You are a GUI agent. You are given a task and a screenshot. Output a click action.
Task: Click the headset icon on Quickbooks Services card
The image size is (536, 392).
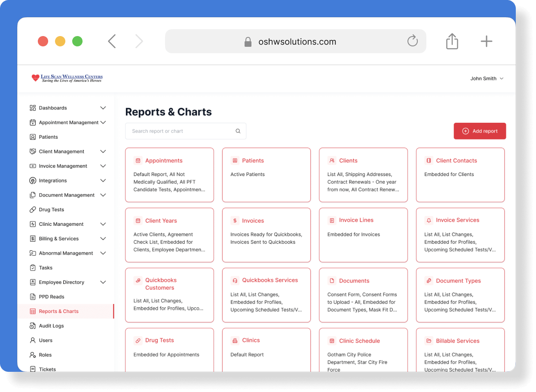point(235,280)
